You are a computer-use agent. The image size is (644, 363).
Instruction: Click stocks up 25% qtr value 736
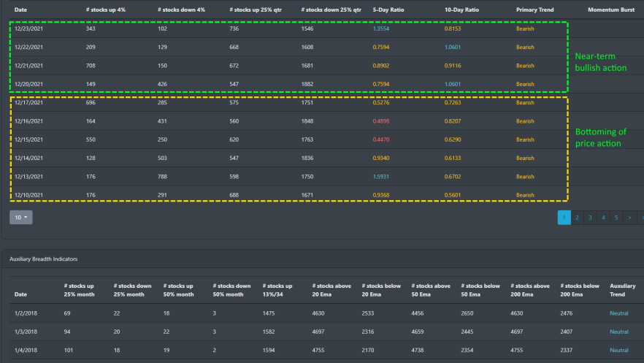pyautogui.click(x=234, y=28)
